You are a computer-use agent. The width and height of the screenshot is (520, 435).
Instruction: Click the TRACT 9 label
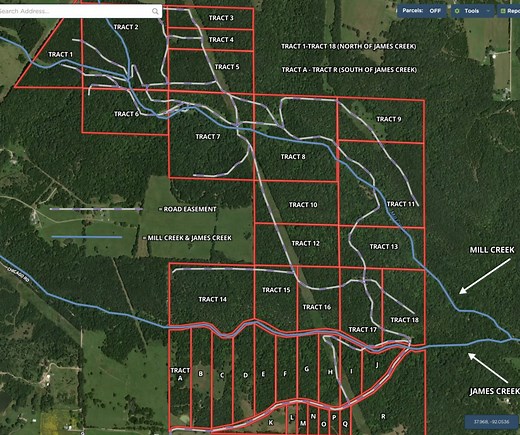[x=389, y=119]
